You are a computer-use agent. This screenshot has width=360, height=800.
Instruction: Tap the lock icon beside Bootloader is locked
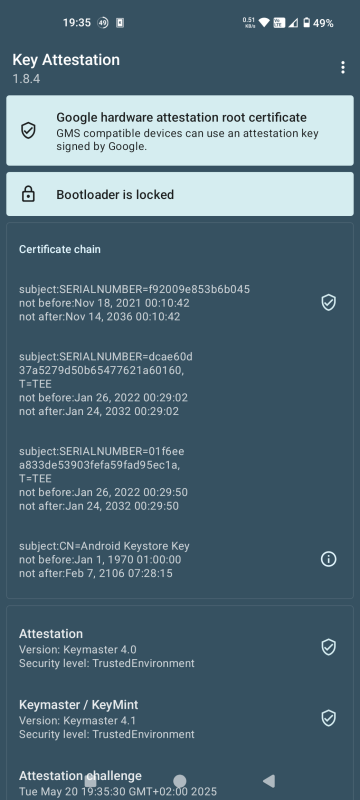click(x=28, y=194)
